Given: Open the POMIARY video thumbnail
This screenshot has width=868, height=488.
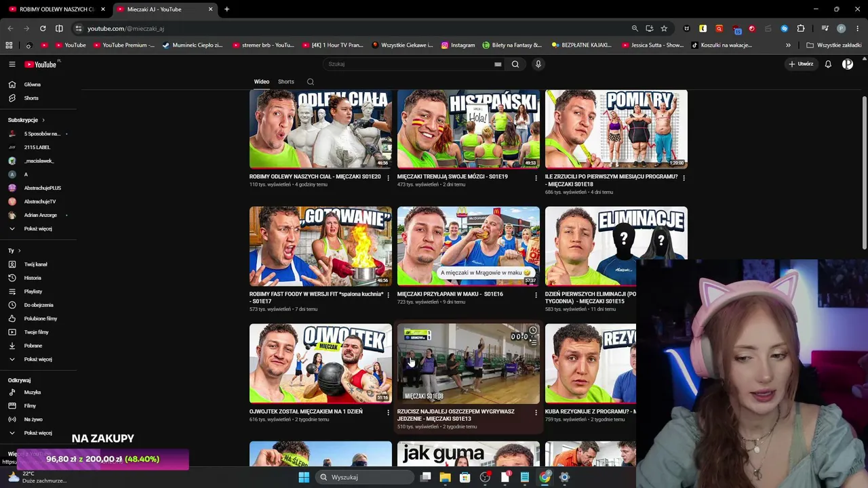Looking at the screenshot, I should 616,129.
